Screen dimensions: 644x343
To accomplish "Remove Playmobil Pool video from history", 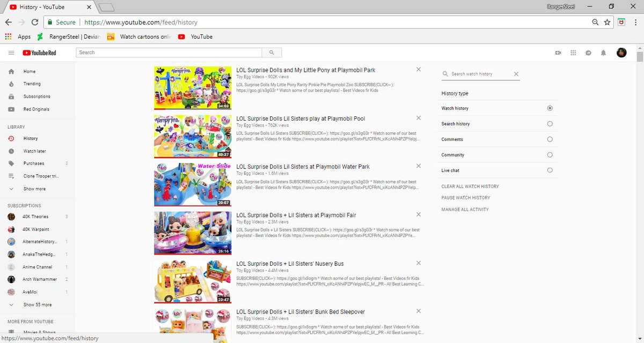I will click(x=419, y=118).
